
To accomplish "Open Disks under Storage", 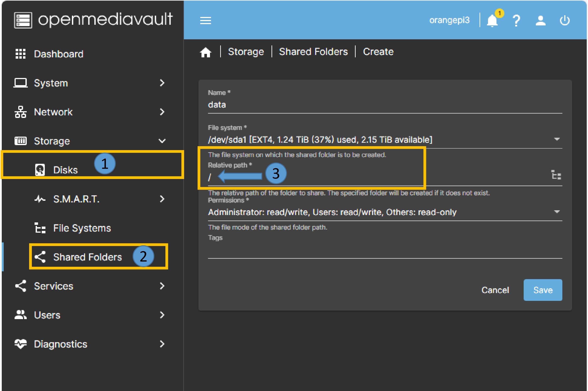I will pyautogui.click(x=92, y=170).
